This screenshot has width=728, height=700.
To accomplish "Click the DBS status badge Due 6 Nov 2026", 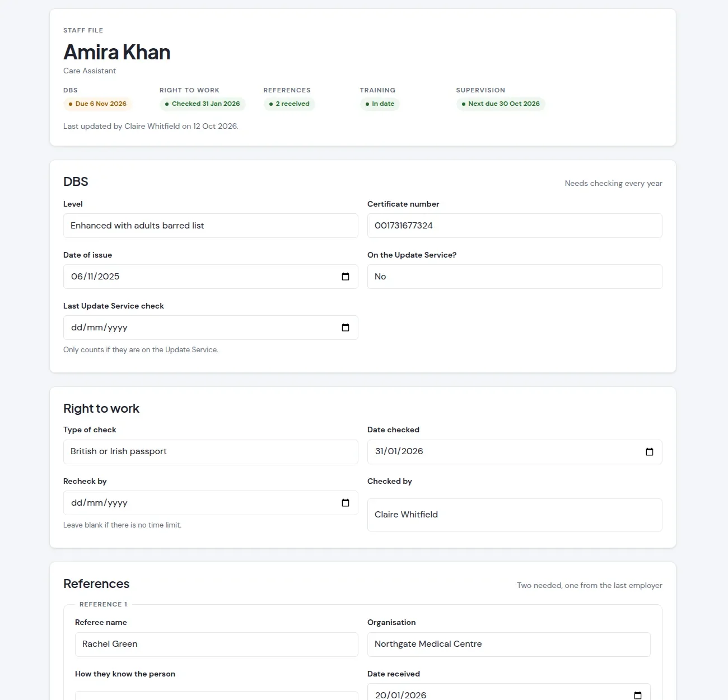I will tap(97, 104).
